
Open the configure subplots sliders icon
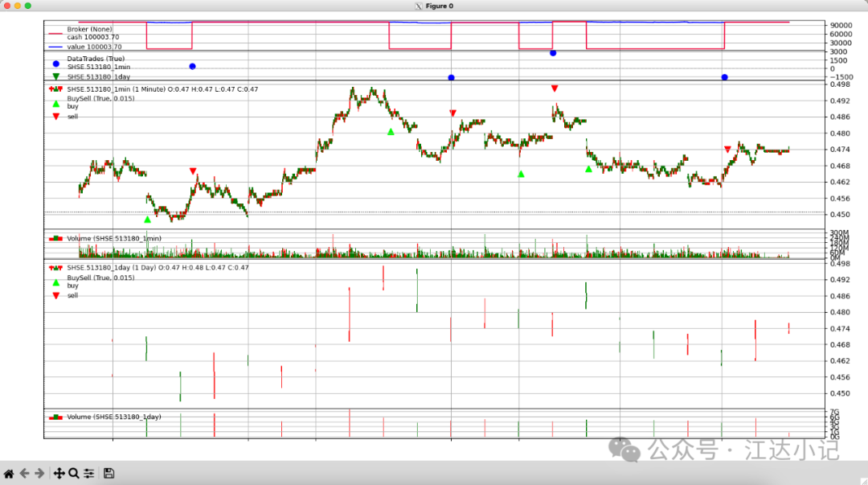coord(89,474)
